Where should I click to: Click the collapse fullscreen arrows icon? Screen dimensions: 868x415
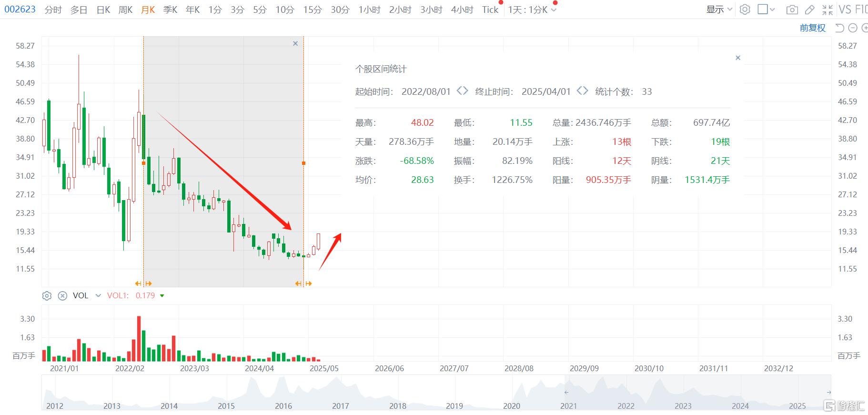click(x=828, y=10)
